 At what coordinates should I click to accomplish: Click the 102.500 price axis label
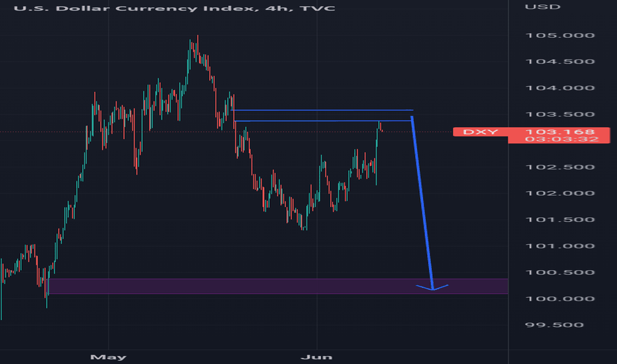tap(559, 167)
